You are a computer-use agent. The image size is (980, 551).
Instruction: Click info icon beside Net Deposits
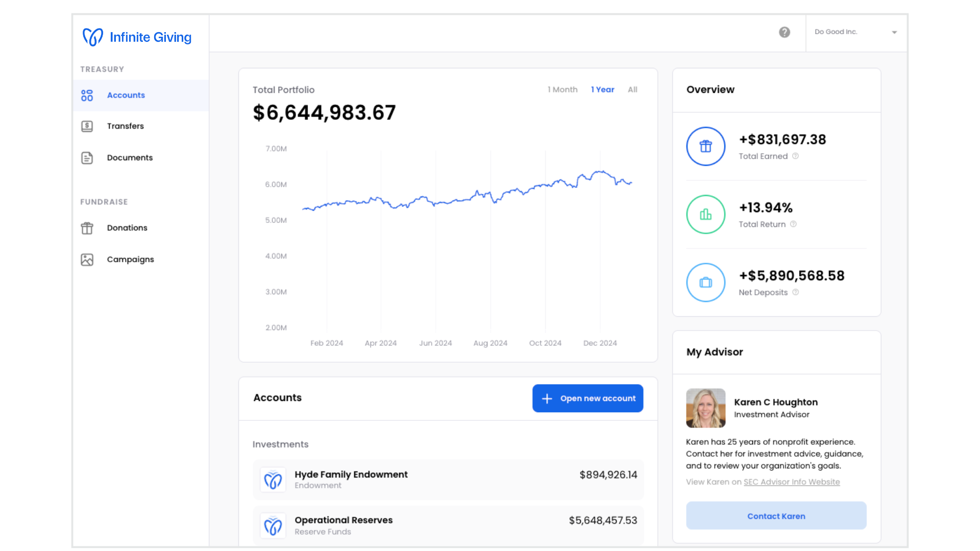[x=795, y=292]
